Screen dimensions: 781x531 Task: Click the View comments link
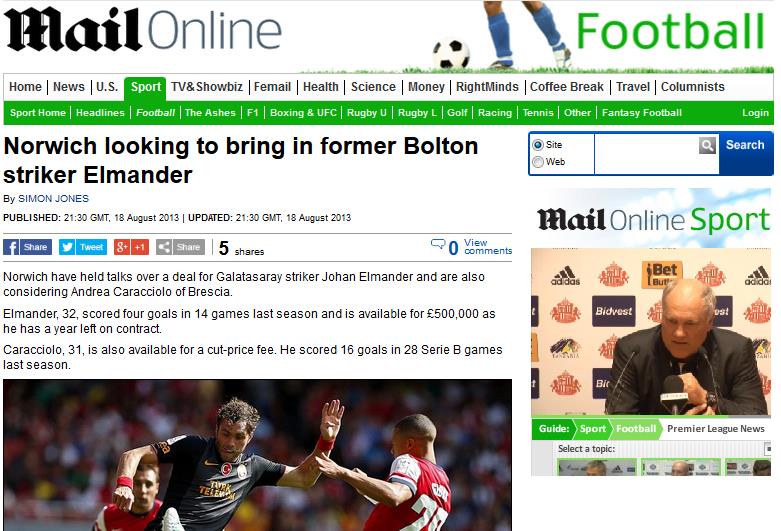point(488,247)
